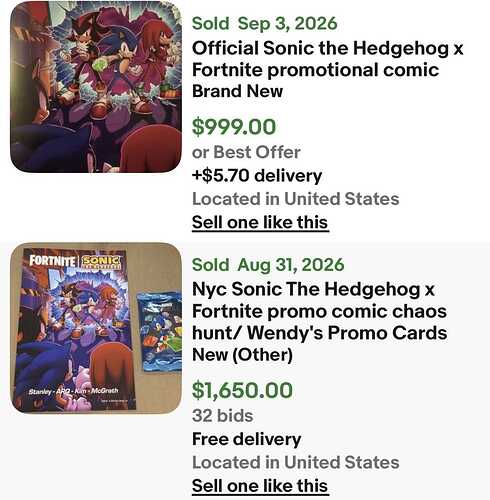Open the Official Sonic the Hedgehog x Fortnite listing title
Image resolution: width=490 pixels, height=500 pixels.
[328, 59]
